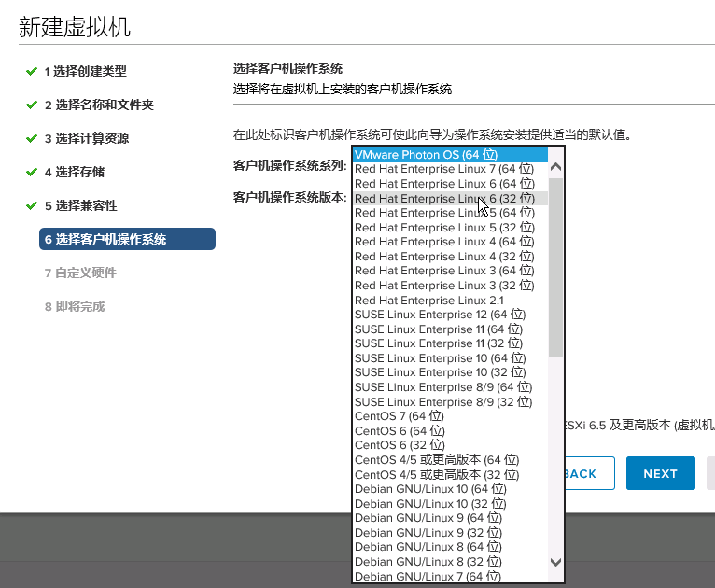This screenshot has width=715, height=588.
Task: Pick Red Hat Enterprise Linux 2.1
Action: [451, 300]
